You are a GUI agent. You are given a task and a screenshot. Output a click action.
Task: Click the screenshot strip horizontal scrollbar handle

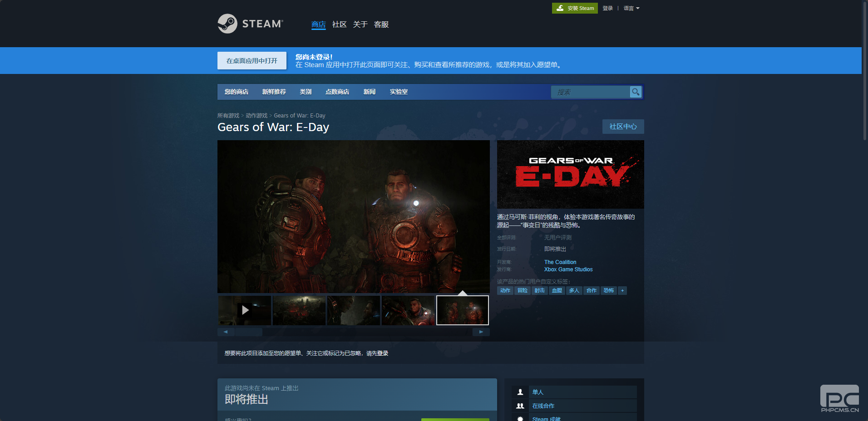[x=248, y=332]
